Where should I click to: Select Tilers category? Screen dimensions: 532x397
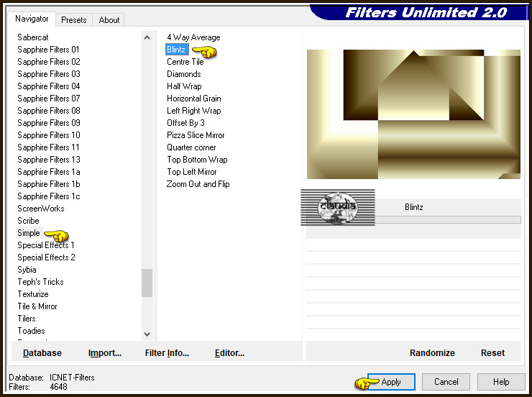(x=27, y=319)
